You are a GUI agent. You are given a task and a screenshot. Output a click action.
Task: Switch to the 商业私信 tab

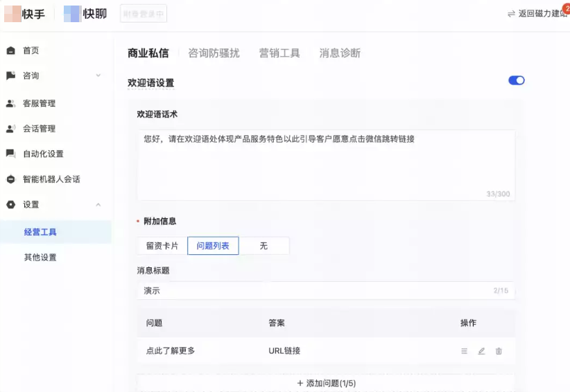click(x=148, y=53)
